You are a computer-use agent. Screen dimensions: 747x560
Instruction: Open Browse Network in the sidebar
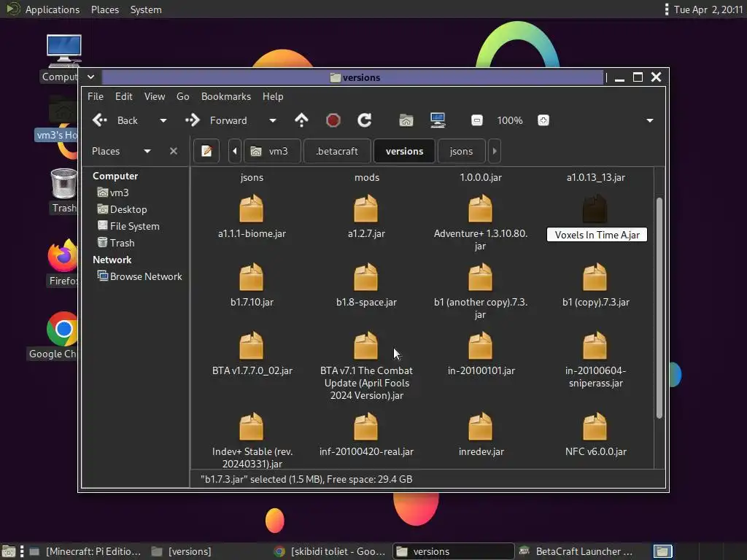pyautogui.click(x=139, y=276)
